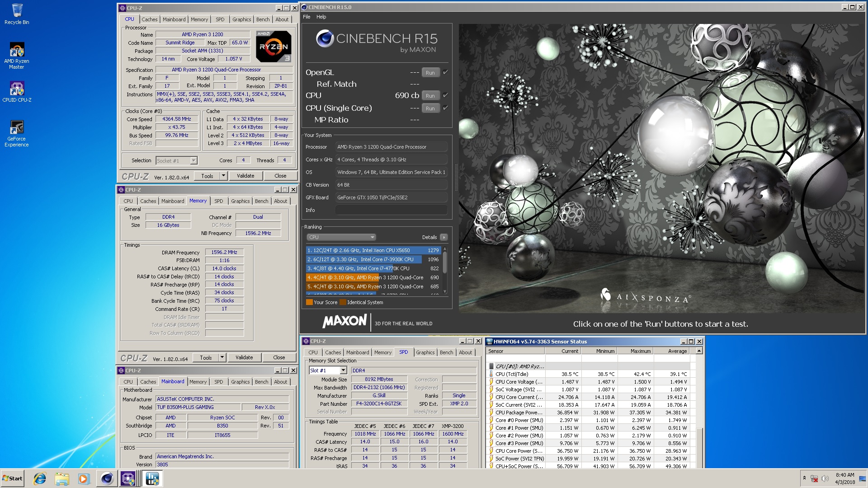Screen dimensions: 868x488
Task: Select the Xeon X5650 ranking entry
Action: pos(373,250)
